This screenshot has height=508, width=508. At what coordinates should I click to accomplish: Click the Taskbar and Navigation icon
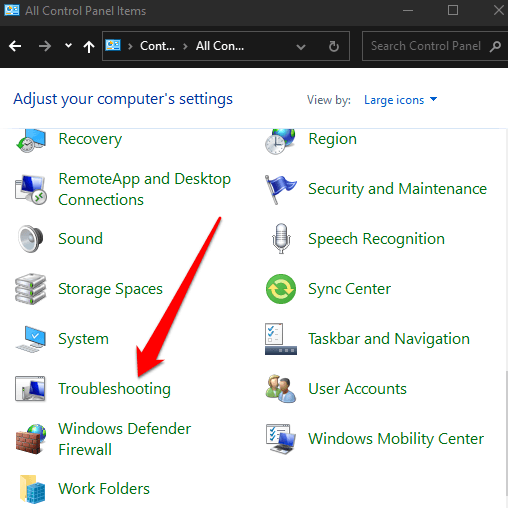click(x=281, y=339)
